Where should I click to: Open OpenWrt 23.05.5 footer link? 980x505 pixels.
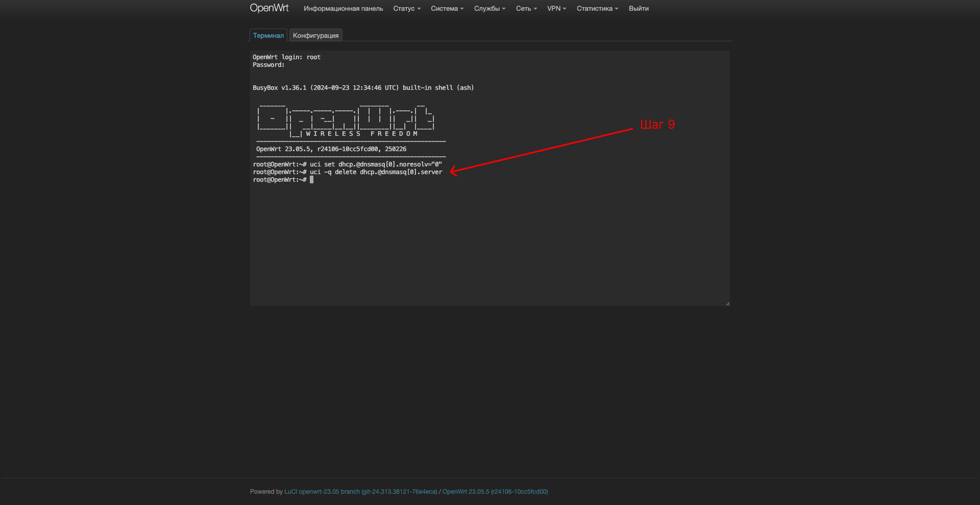click(x=495, y=492)
